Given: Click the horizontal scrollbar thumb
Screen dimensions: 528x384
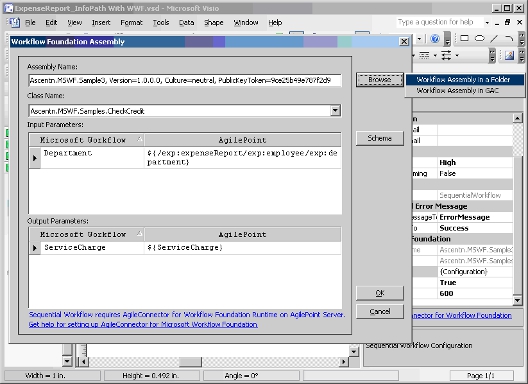Looking at the screenshot, I should pos(190,362).
